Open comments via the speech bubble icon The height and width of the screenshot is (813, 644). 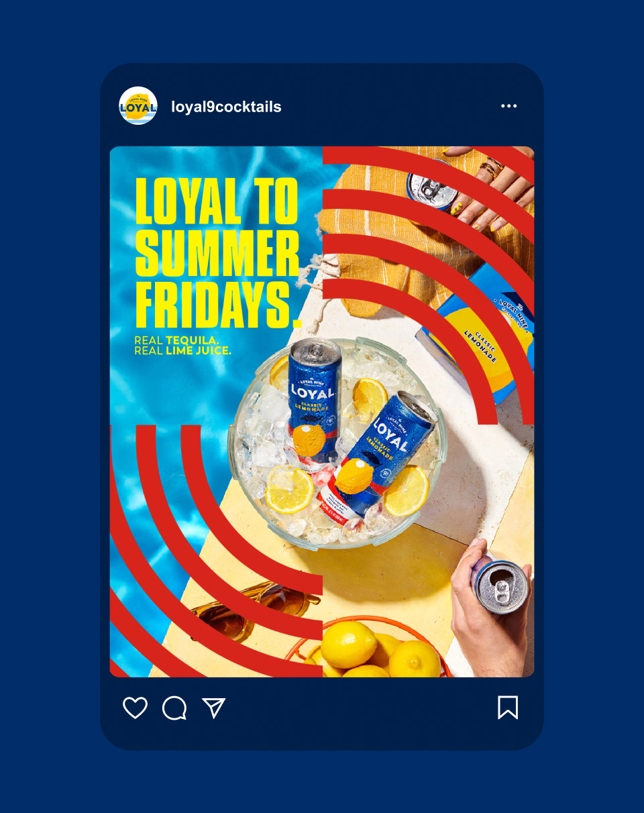(x=174, y=708)
